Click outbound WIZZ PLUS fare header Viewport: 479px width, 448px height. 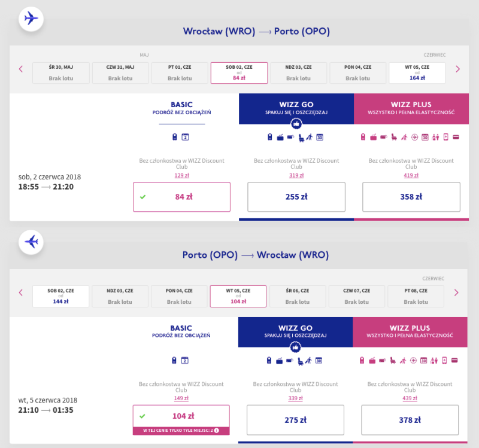[411, 108]
